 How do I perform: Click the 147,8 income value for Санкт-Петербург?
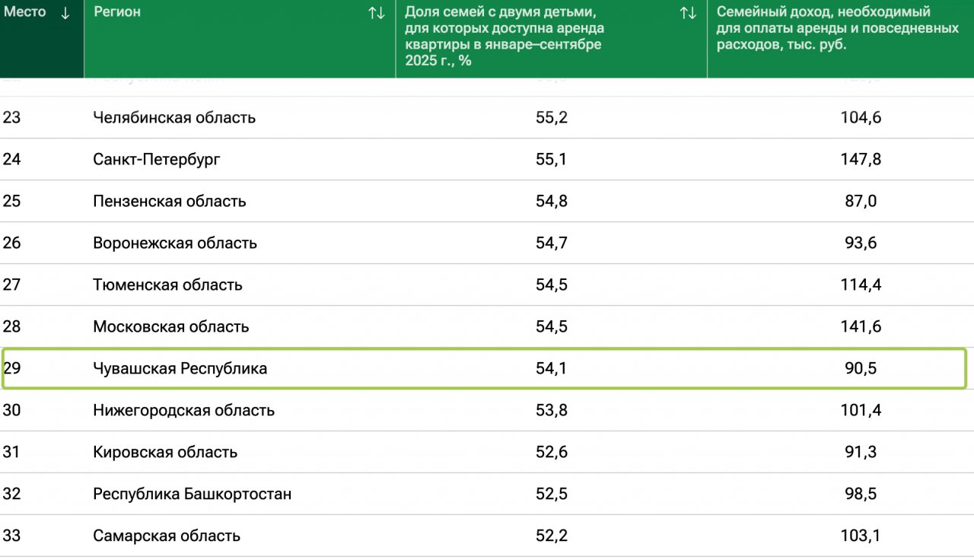[861, 160]
